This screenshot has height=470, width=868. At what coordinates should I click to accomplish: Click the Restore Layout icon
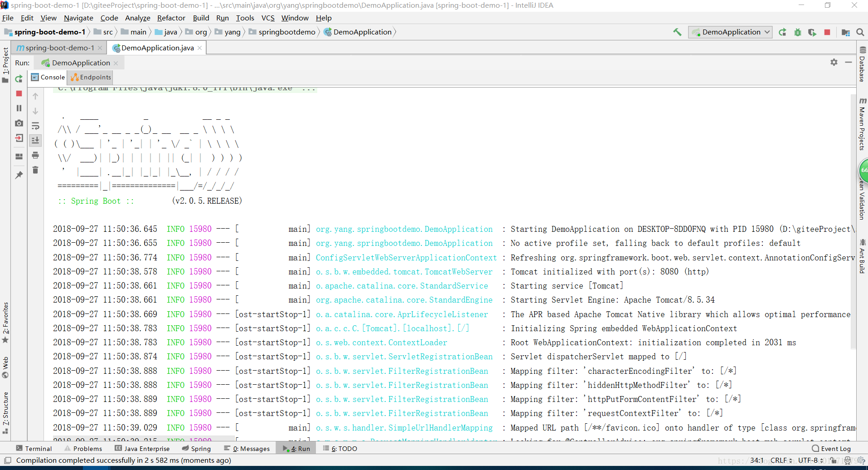(x=19, y=157)
